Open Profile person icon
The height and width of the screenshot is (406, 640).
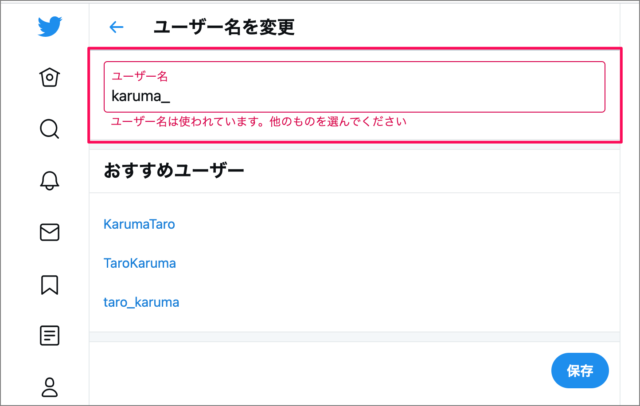[x=50, y=385]
